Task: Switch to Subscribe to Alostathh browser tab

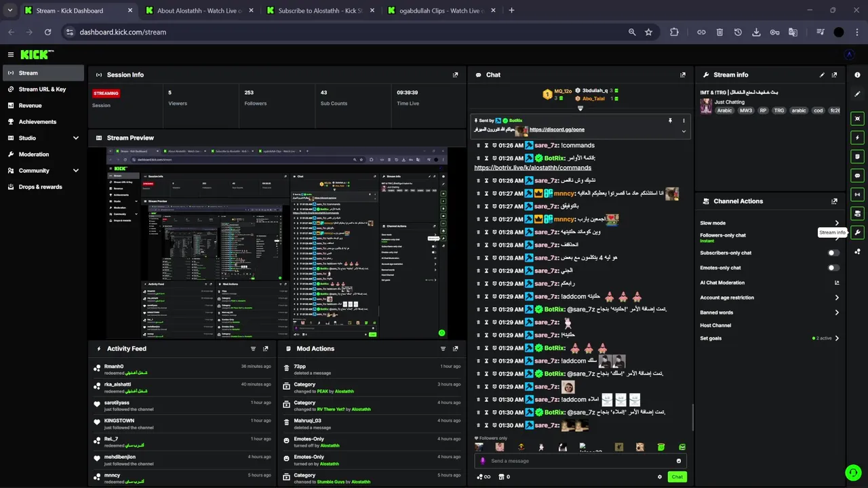Action: pyautogui.click(x=319, y=10)
